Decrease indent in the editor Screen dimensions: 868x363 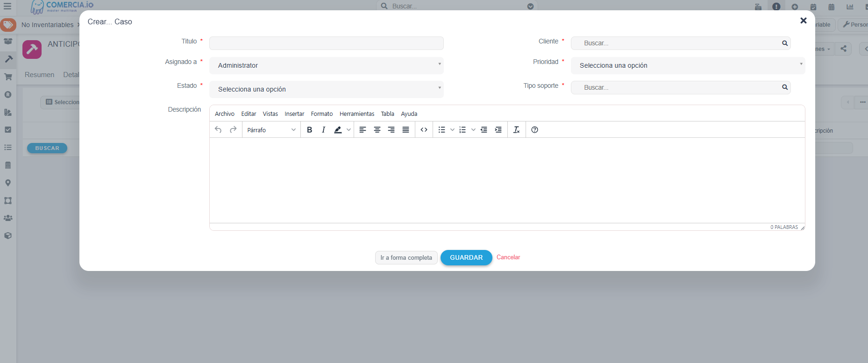[484, 130]
